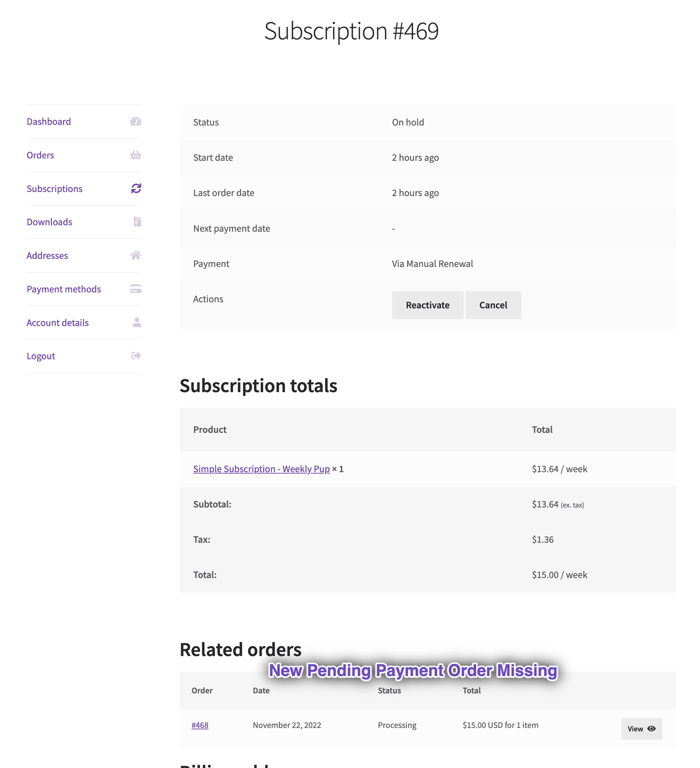Click the Orders basket icon
This screenshot has width=700, height=768.
[x=136, y=155]
